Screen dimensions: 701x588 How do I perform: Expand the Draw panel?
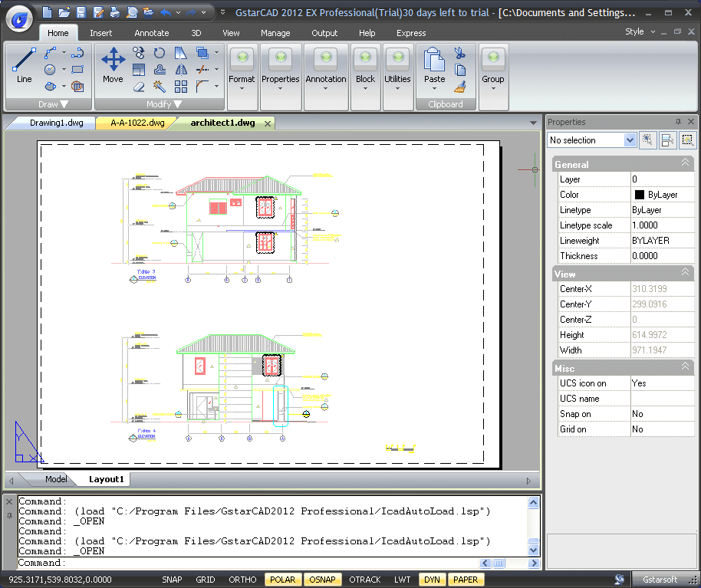pyautogui.click(x=49, y=104)
